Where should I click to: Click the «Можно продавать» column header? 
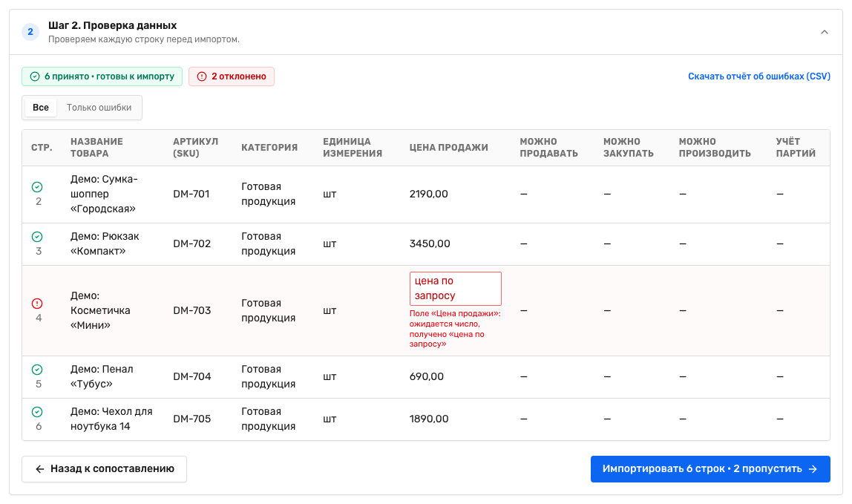coord(548,147)
